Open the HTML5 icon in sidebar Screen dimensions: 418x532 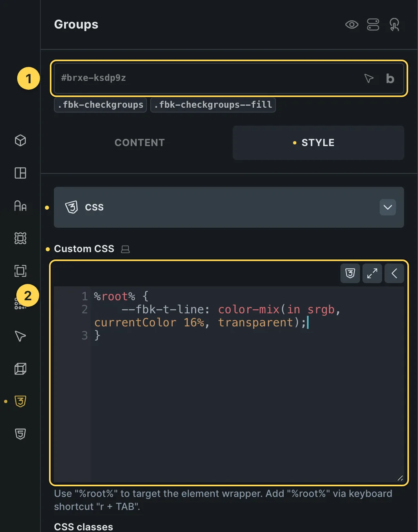point(20,434)
